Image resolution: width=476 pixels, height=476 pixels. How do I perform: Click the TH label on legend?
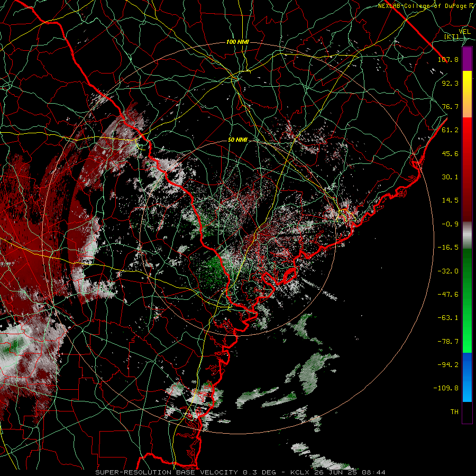coord(454,412)
